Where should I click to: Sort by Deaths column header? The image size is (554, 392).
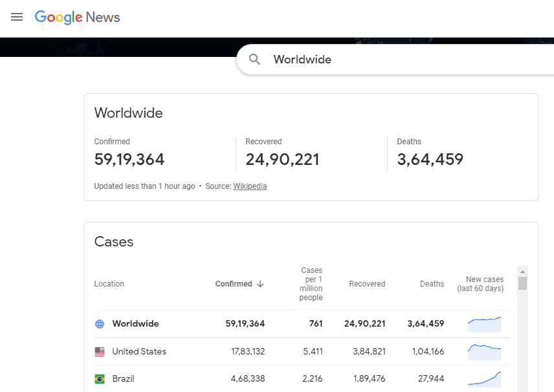point(432,284)
